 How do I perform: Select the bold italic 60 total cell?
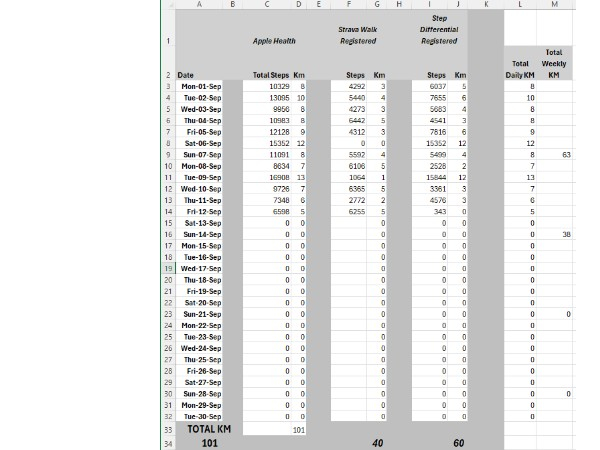point(456,442)
